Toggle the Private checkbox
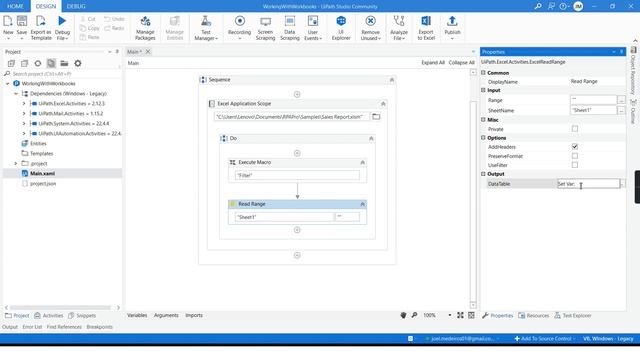Screen dimensions: 640x360 [575, 129]
